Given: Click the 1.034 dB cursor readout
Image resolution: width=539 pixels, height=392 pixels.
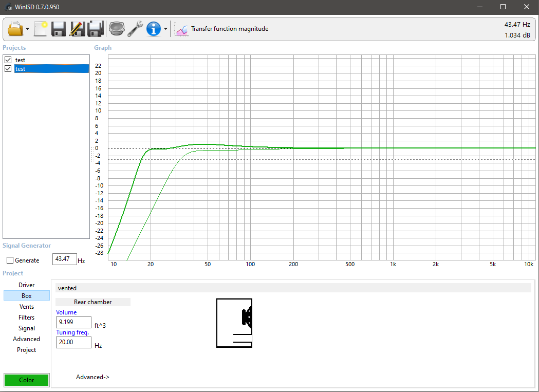Looking at the screenshot, I should pos(517,35).
